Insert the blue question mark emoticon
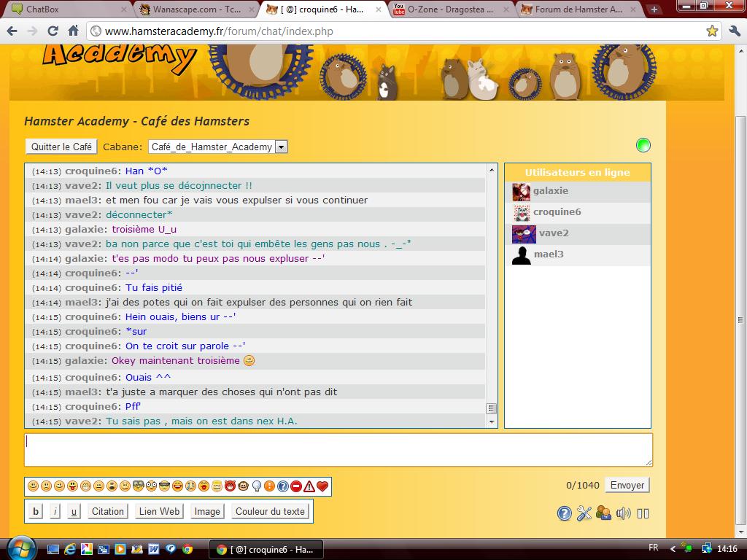 [283, 486]
